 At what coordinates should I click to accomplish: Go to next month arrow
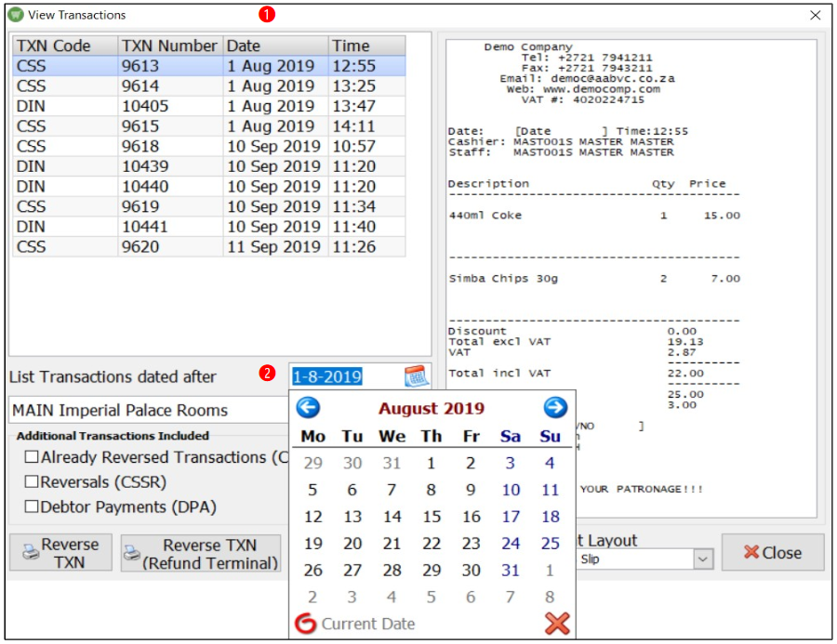[555, 408]
